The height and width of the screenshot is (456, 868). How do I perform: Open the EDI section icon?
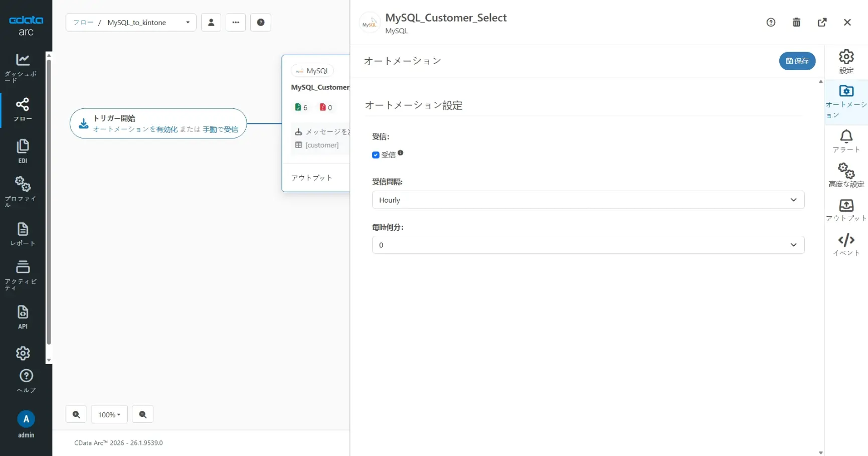pos(23,150)
